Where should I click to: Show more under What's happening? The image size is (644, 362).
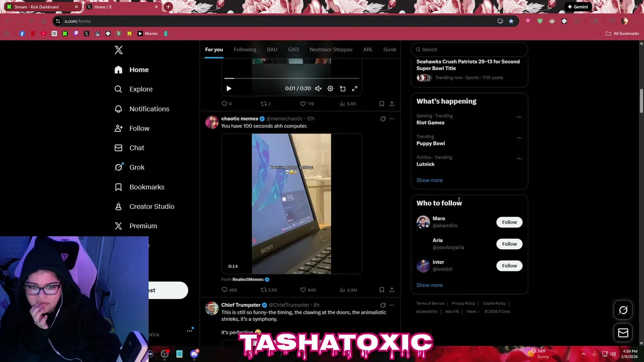click(x=430, y=180)
